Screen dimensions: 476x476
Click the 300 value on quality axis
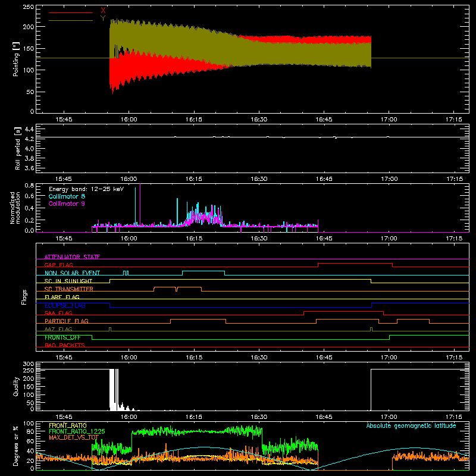click(x=29, y=364)
